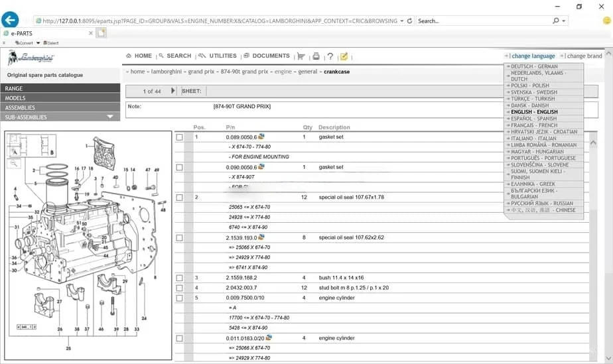The image size is (613, 364).
Task: Tick checkbox for part 0.009.7500.0/10
Action: (x=179, y=298)
